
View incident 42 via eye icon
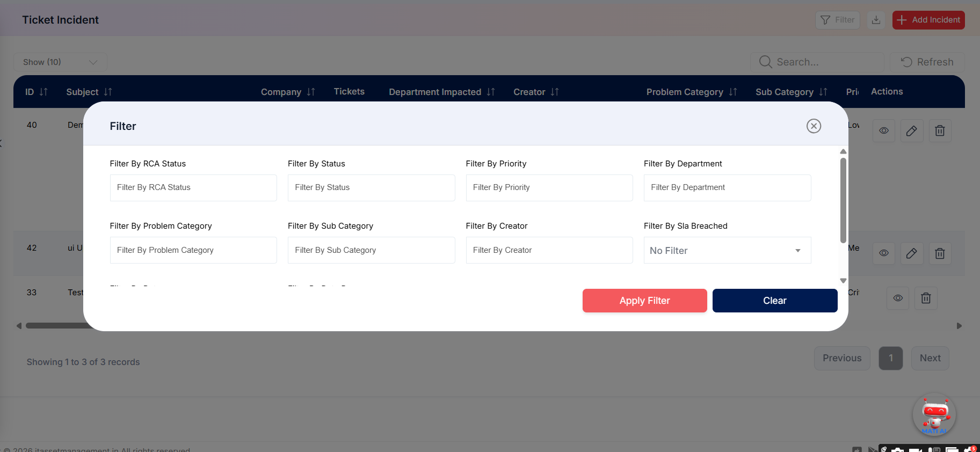(884, 253)
